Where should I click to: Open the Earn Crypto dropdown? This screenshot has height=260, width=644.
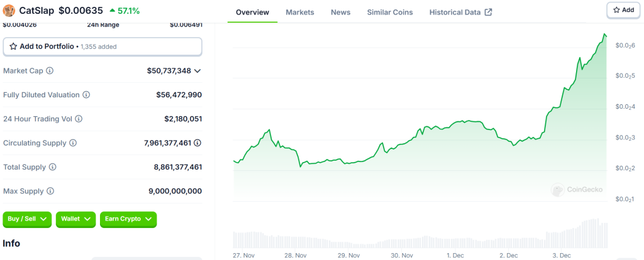128,219
